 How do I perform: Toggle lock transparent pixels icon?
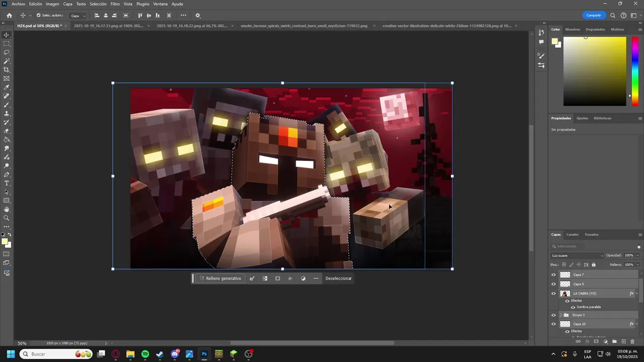(564, 264)
